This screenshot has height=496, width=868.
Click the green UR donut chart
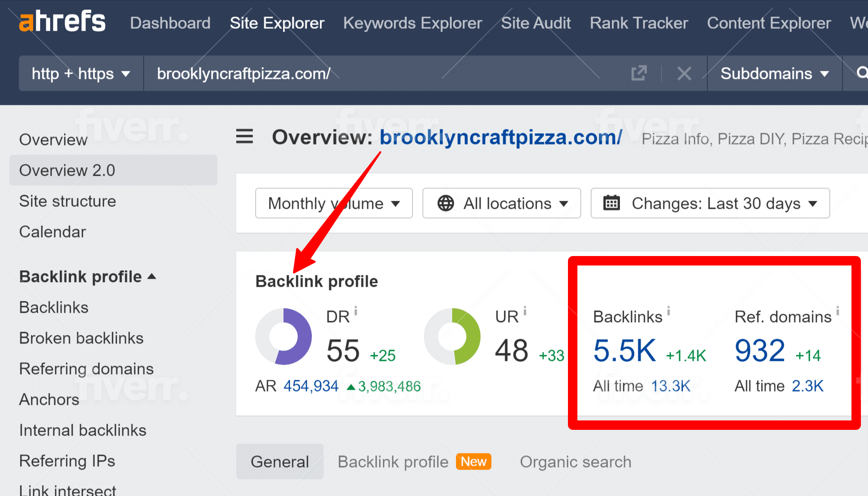click(452, 336)
